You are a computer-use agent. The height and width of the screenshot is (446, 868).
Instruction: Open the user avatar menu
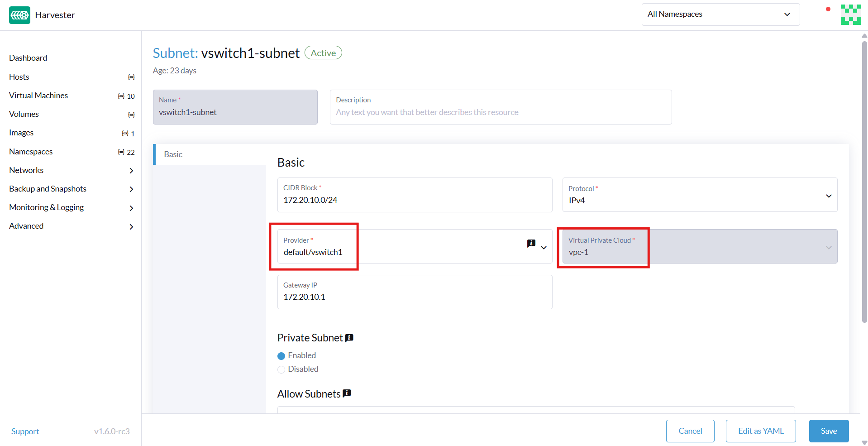[850, 14]
